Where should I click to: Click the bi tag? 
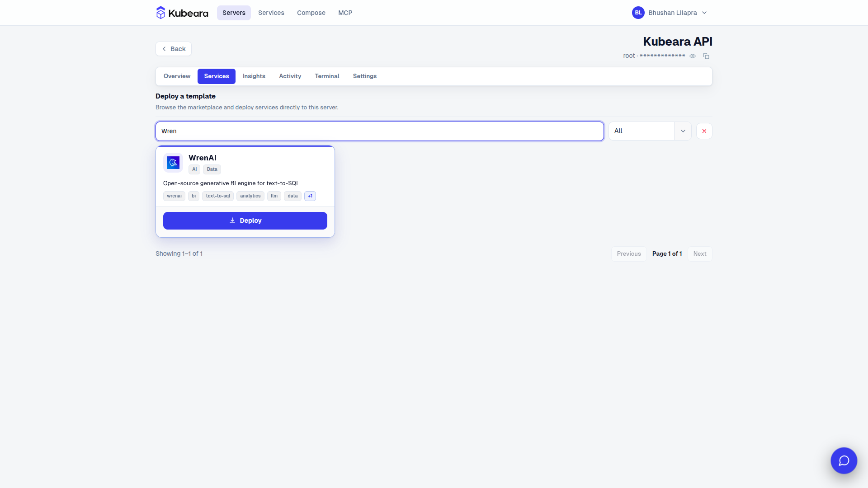click(193, 196)
